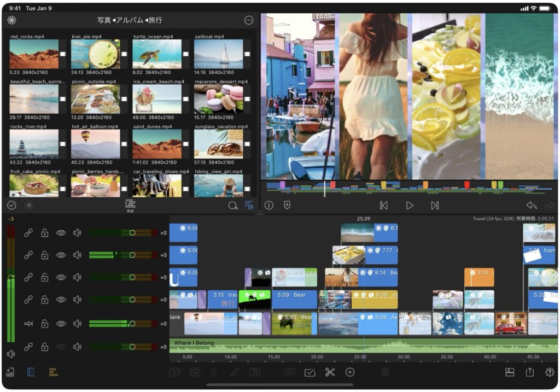Viewport: 560px width, 392px height.
Task: Navigate to 写真 in library breadcrumb
Action: [x=104, y=20]
